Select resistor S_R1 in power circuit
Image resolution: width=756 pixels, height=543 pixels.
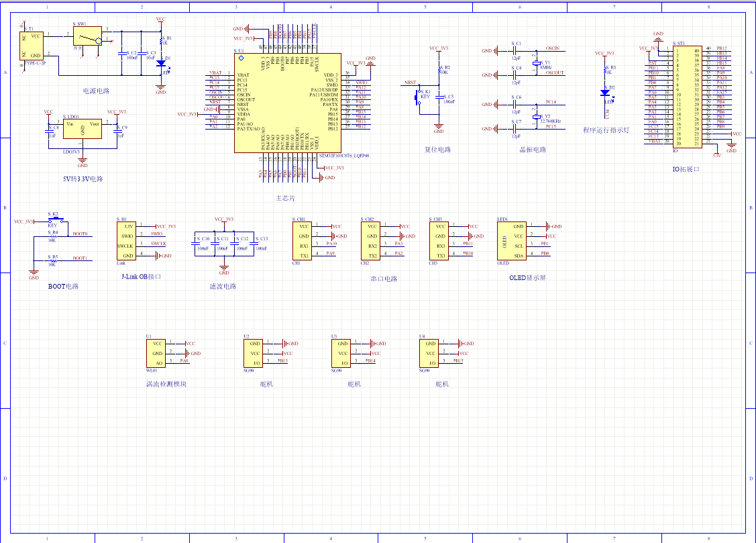[161, 40]
